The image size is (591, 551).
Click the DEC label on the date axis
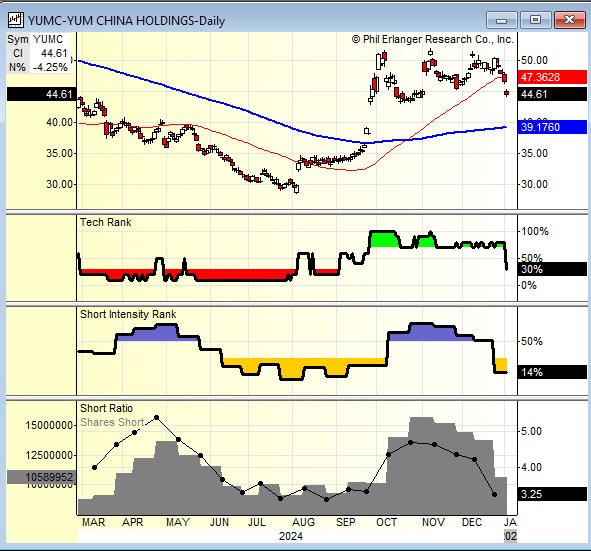(x=472, y=522)
